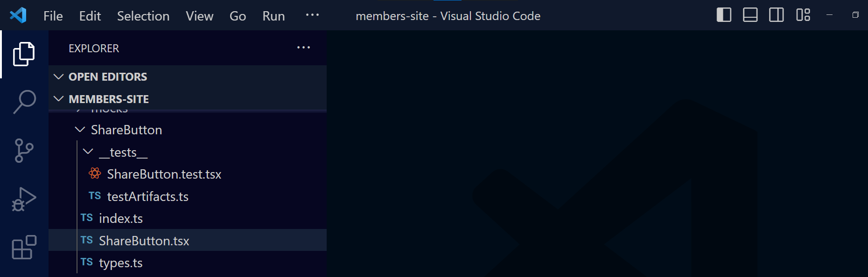Click the TS icon beside types.ts
Image resolution: width=868 pixels, height=277 pixels.
point(87,262)
